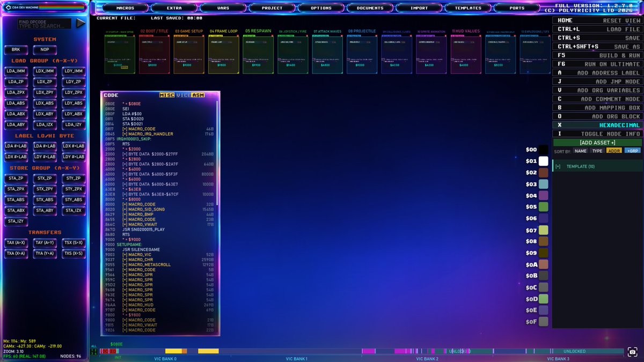Sort assets by NAME
Screen dimensions: 644x362
pyautogui.click(x=581, y=151)
